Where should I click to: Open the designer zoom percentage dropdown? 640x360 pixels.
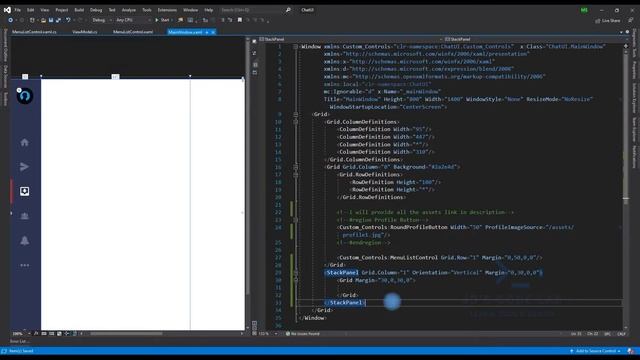pyautogui.click(x=22, y=333)
